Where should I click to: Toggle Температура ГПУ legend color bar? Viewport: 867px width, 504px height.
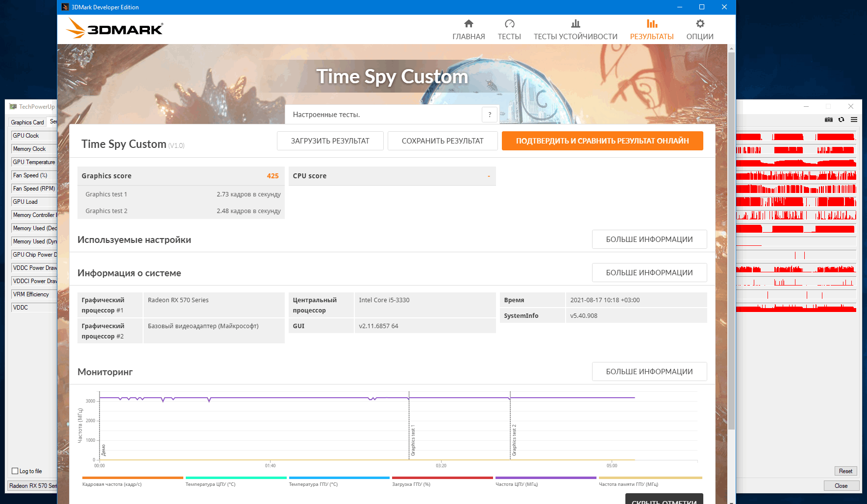pos(339,478)
